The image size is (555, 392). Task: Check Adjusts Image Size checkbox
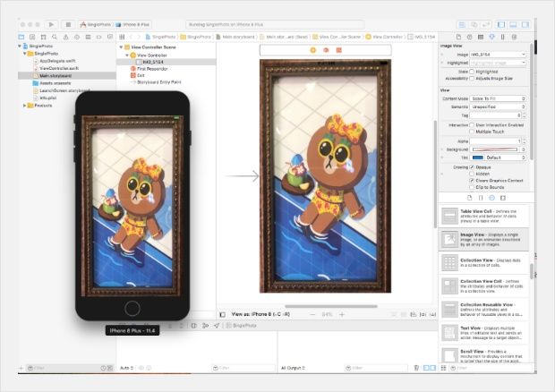tap(472, 79)
